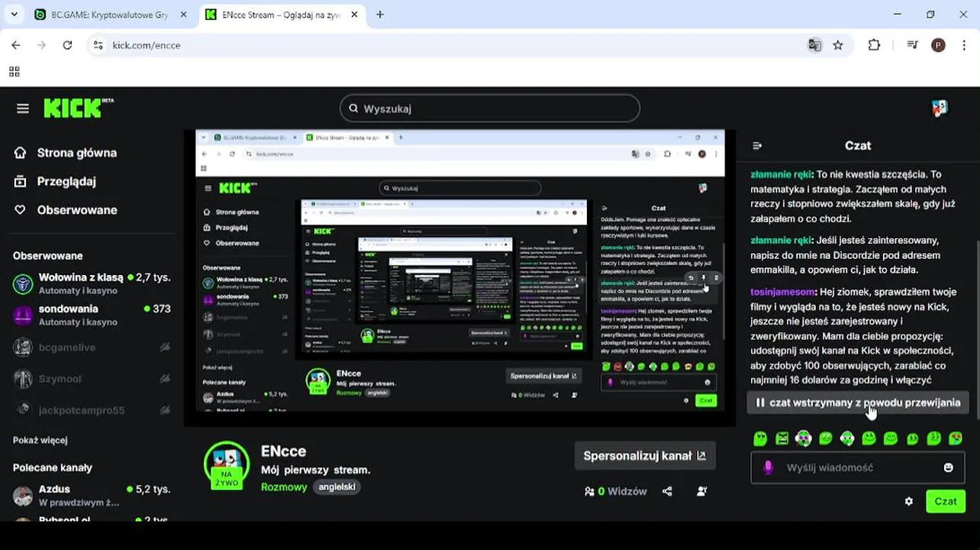The image size is (980, 550).
Task: Click the Obserwowane heart icon
Action: coord(21,209)
